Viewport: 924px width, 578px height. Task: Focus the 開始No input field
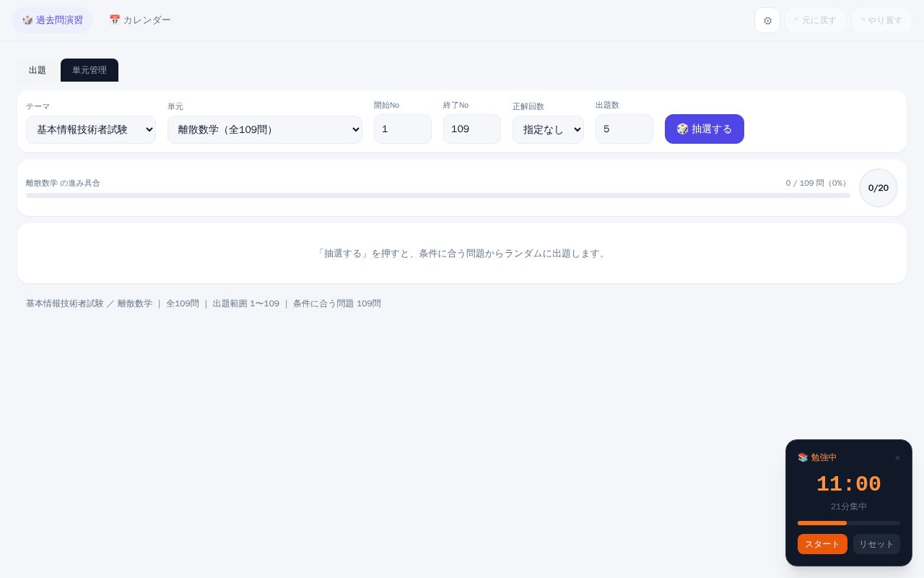[x=403, y=129]
